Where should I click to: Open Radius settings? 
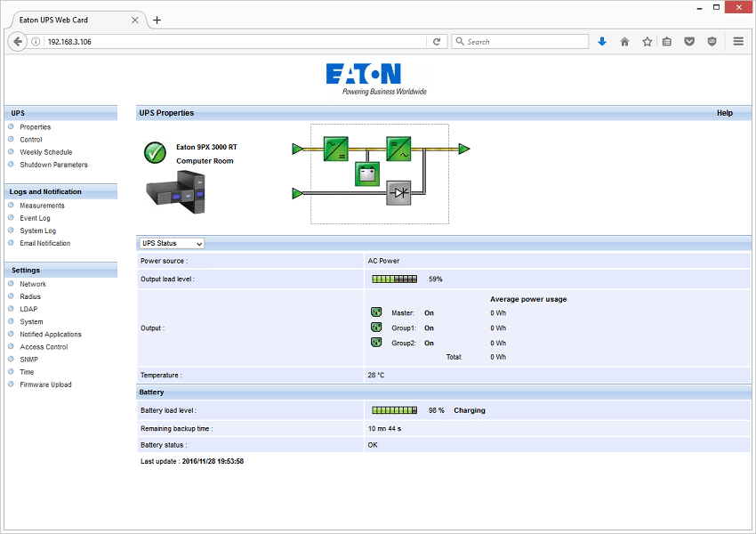point(30,296)
